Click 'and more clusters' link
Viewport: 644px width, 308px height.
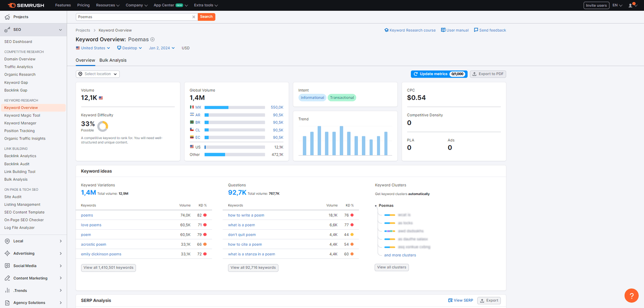(400, 255)
